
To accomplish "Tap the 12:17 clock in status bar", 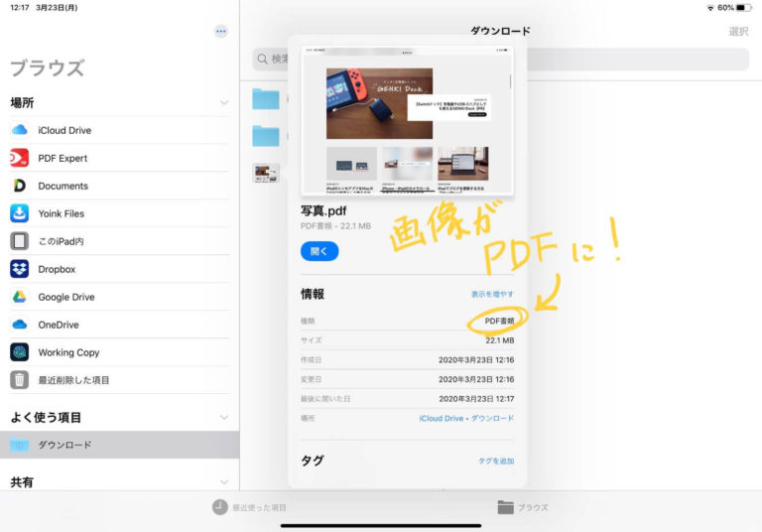I will pos(20,8).
